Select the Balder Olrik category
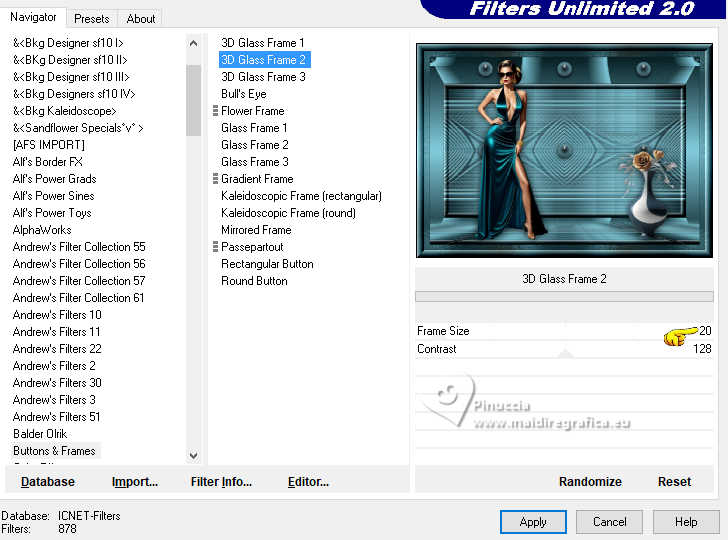This screenshot has height=540, width=728. coord(40,434)
